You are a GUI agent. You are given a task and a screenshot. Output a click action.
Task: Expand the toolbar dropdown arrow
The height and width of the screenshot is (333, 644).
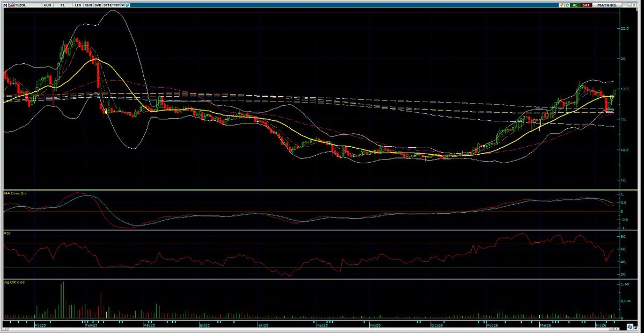122,5
